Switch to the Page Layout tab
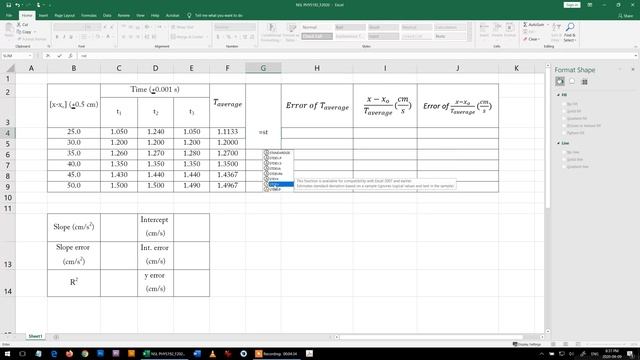 [x=64, y=16]
